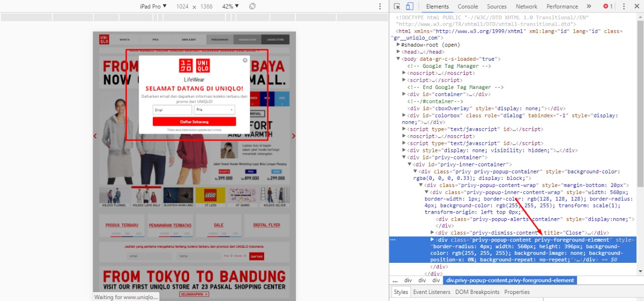This screenshot has width=644, height=301.
Task: Open the device toolbar three-dot menu
Action: (x=380, y=7)
